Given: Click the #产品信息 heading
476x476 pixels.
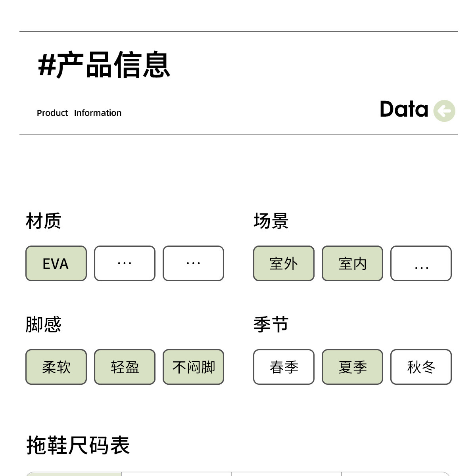Looking at the screenshot, I should click(x=104, y=65).
